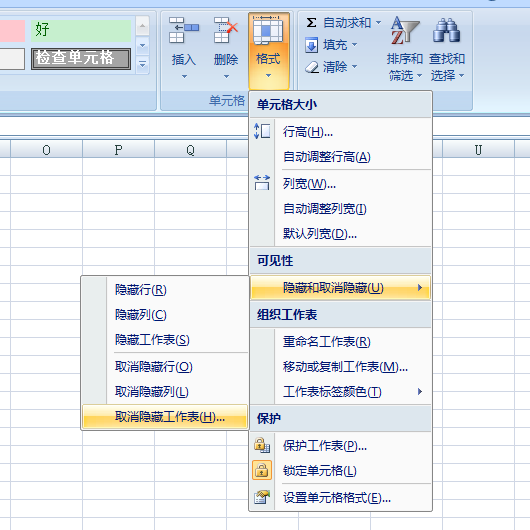Select 默认列宽(D)... menu item

point(341,234)
